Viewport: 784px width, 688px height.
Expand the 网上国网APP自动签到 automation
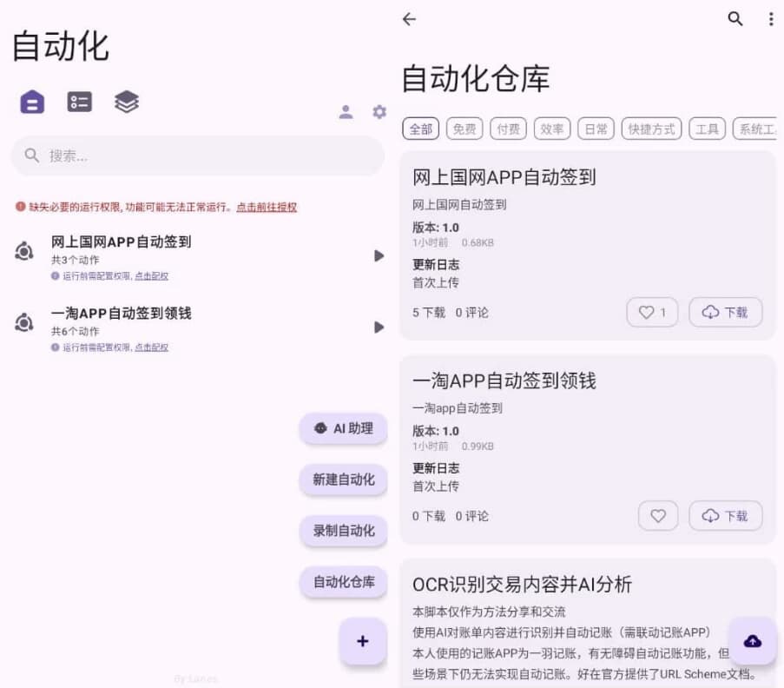(x=379, y=255)
